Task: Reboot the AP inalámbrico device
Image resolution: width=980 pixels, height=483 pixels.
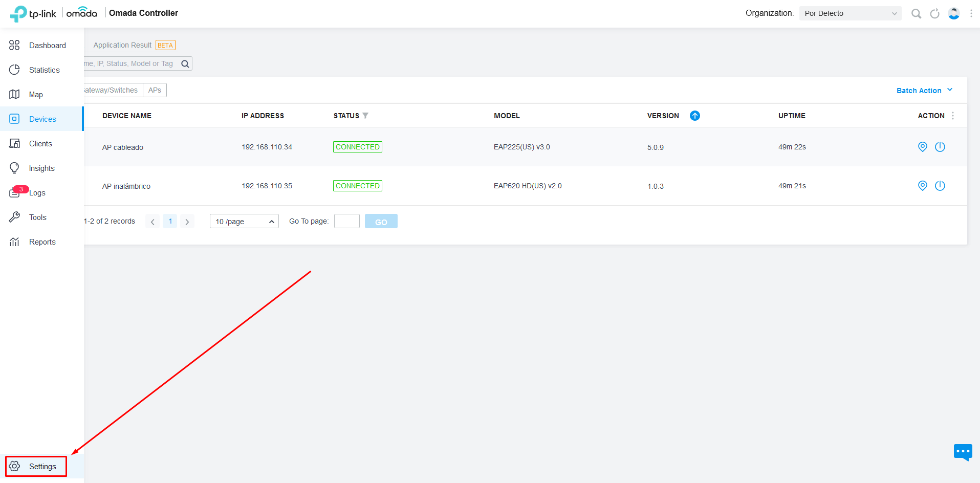Action: (940, 186)
